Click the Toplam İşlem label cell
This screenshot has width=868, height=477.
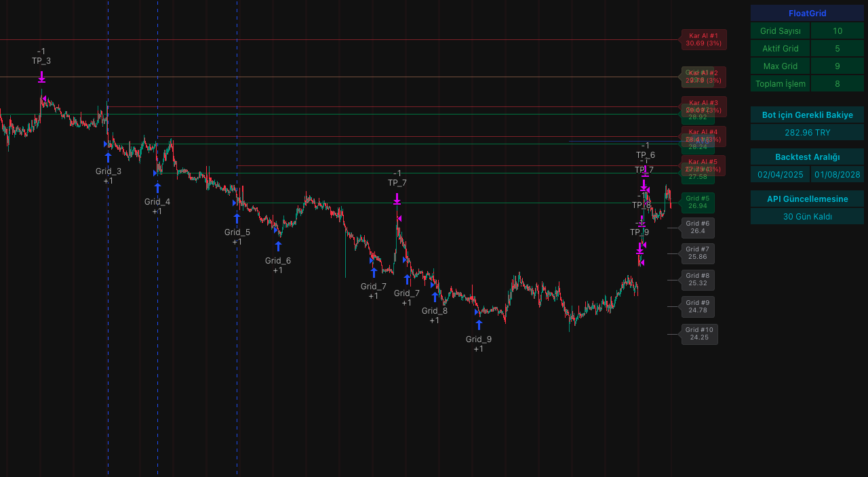pyautogui.click(x=780, y=84)
